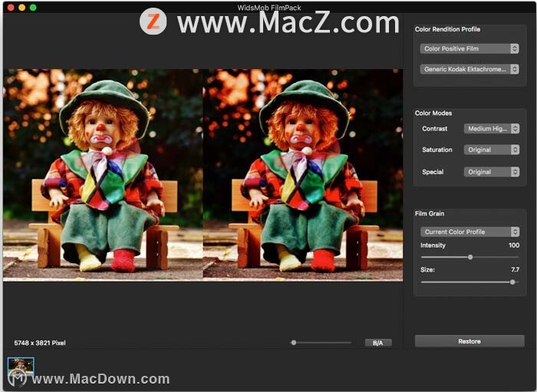537x392 pixels.
Task: Toggle the B/A before-after view
Action: point(377,343)
